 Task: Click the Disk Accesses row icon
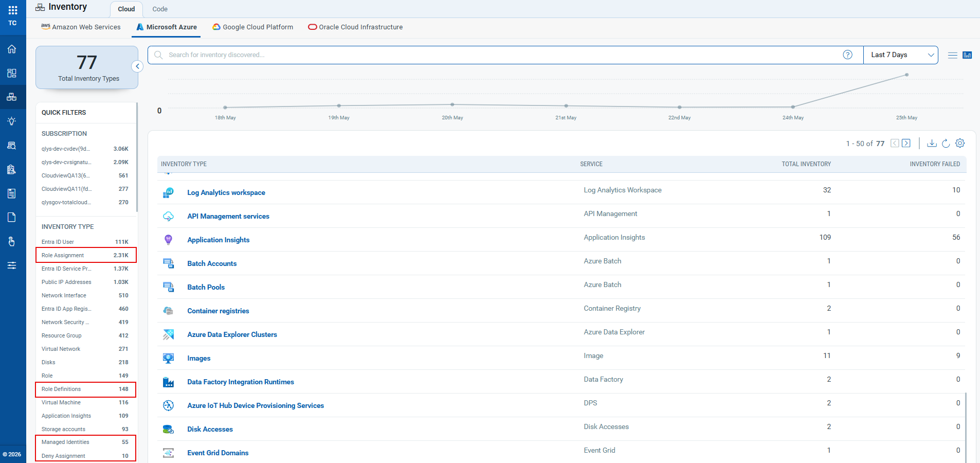click(x=168, y=429)
